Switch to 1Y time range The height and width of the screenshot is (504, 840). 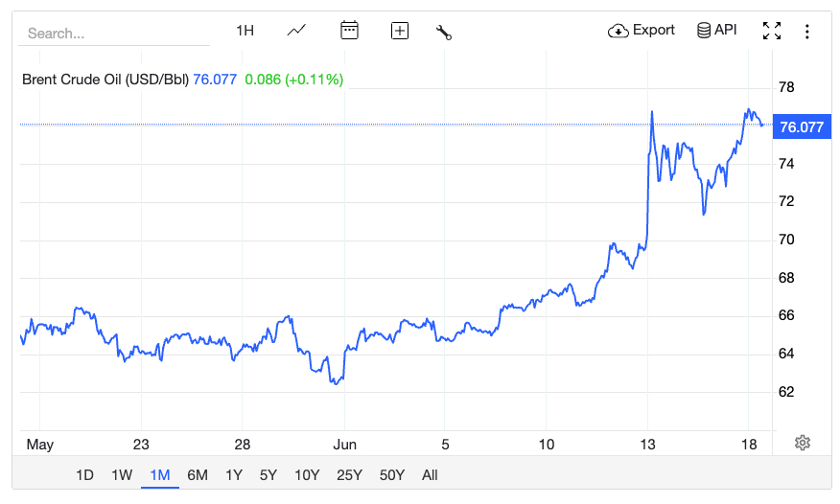(x=233, y=474)
